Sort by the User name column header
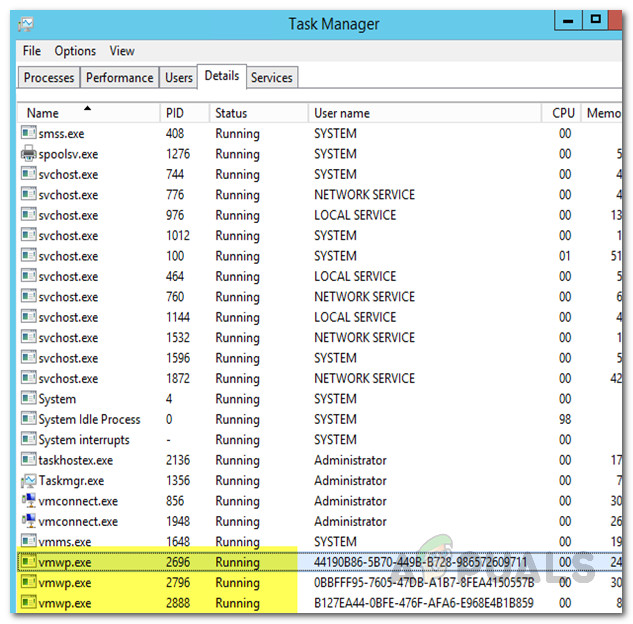The width and height of the screenshot is (633, 624). (425, 113)
